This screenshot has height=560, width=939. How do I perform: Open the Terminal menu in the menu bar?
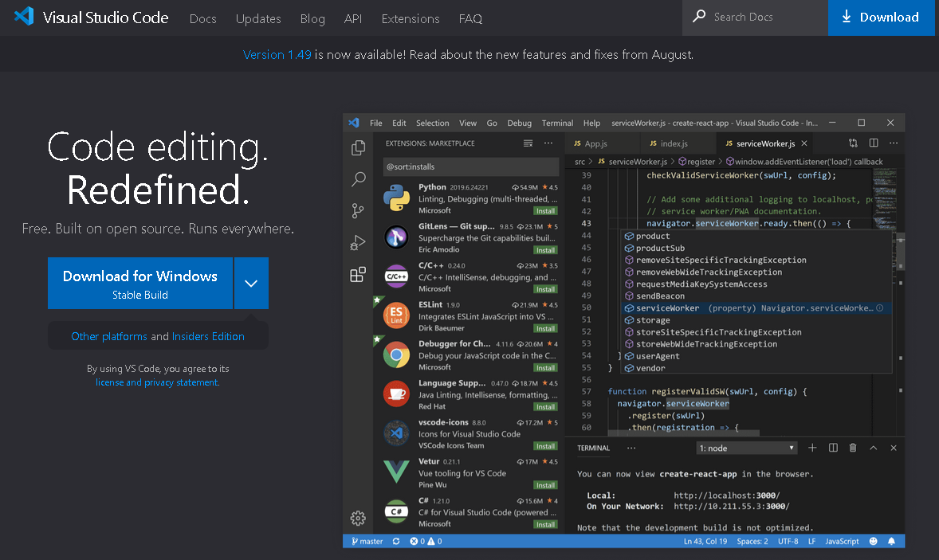click(x=557, y=123)
